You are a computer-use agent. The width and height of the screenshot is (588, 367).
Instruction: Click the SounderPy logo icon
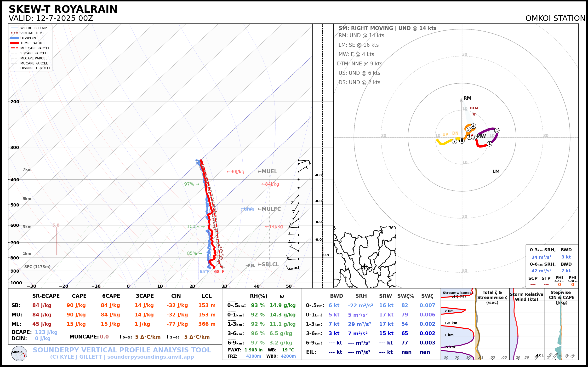(x=19, y=353)
